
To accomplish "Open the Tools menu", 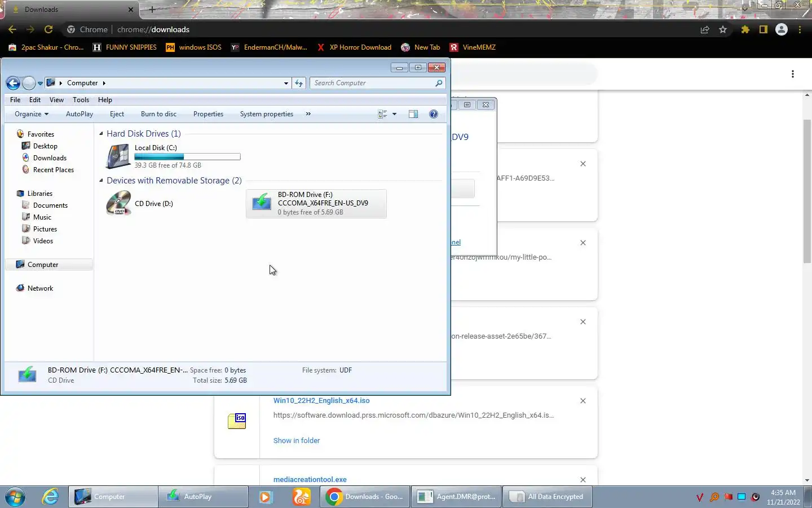I will click(x=81, y=100).
